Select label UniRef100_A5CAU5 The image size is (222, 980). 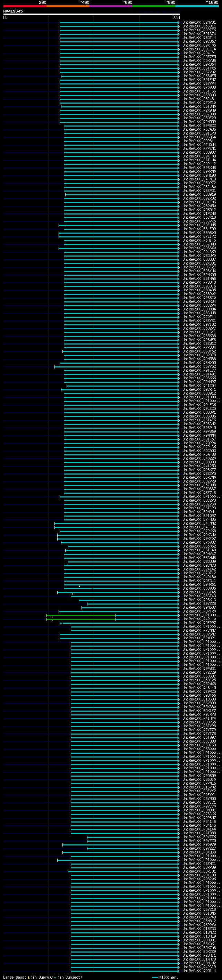pos(199,129)
